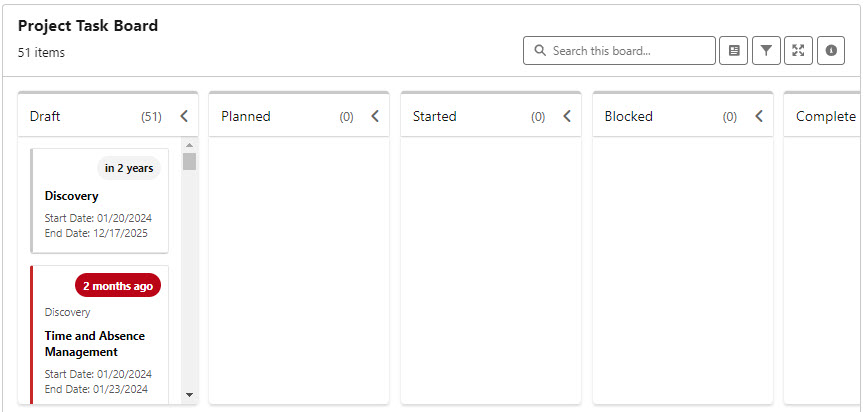Collapse the Started column

pos(567,116)
